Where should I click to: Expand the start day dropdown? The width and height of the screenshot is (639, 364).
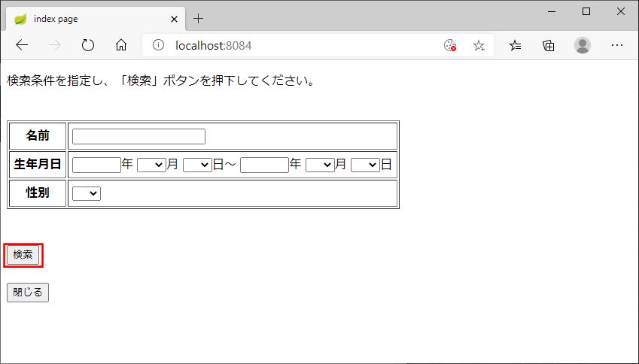click(197, 165)
